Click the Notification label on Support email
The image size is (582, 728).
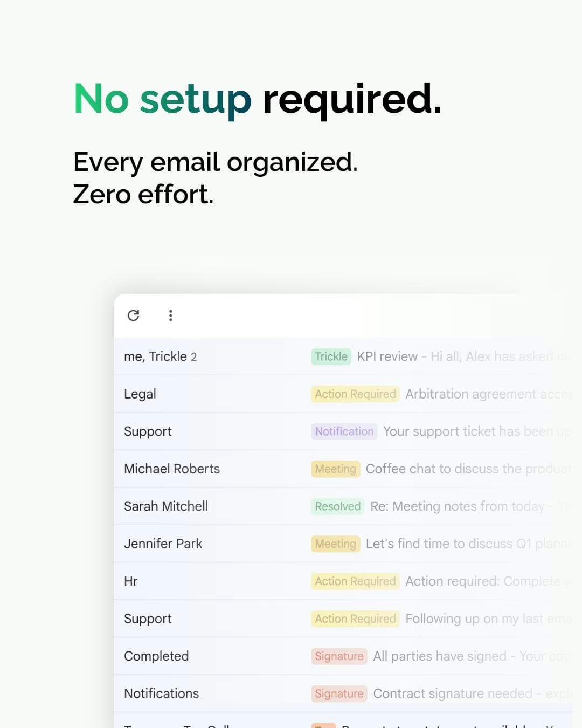pyautogui.click(x=344, y=431)
